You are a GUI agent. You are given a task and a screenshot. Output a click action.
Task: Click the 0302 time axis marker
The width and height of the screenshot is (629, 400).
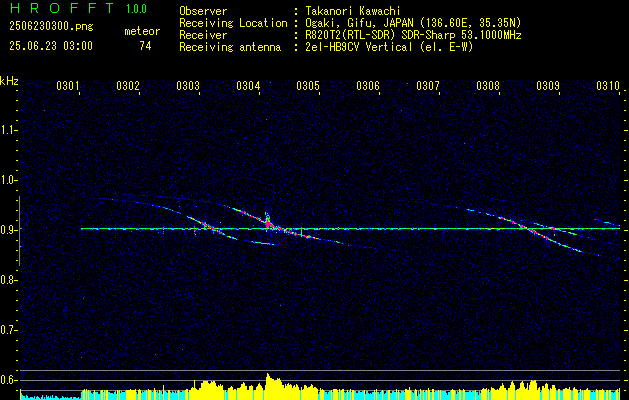(128, 85)
